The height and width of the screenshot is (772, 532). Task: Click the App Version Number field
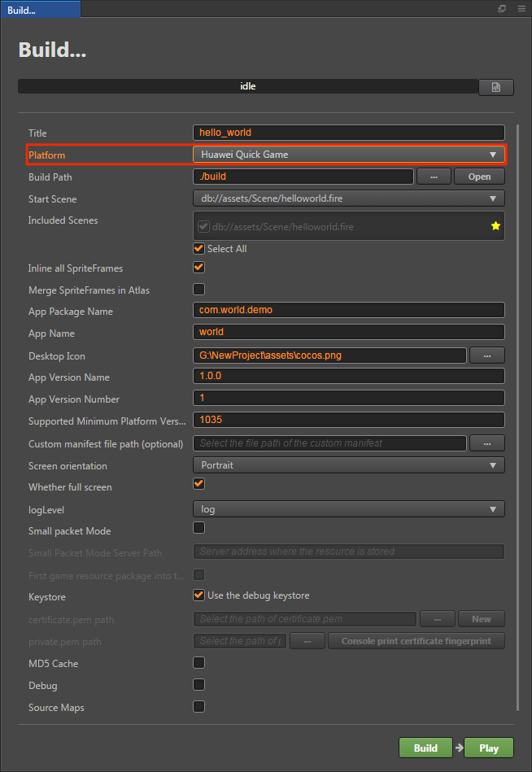[349, 398]
